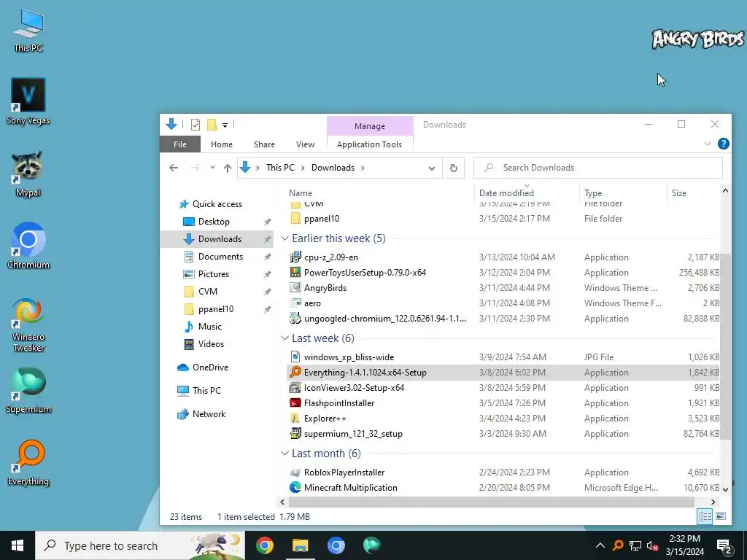This screenshot has height=560, width=747.
Task: Open Windows Start menu
Action: point(18,545)
